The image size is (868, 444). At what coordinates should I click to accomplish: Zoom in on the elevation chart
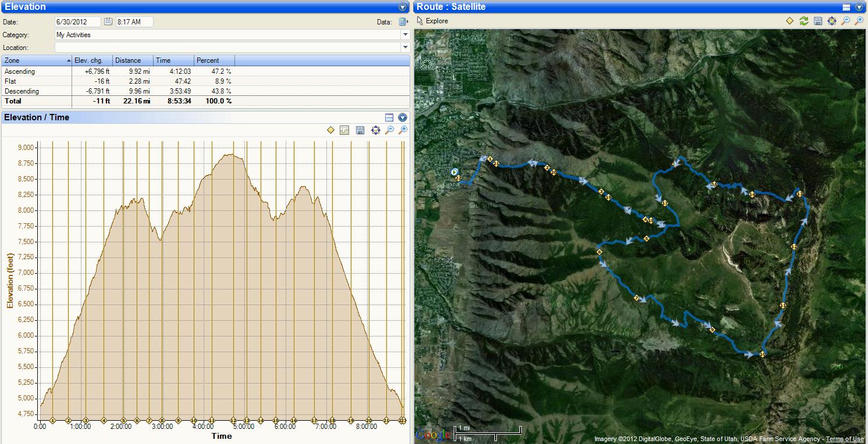(x=403, y=130)
